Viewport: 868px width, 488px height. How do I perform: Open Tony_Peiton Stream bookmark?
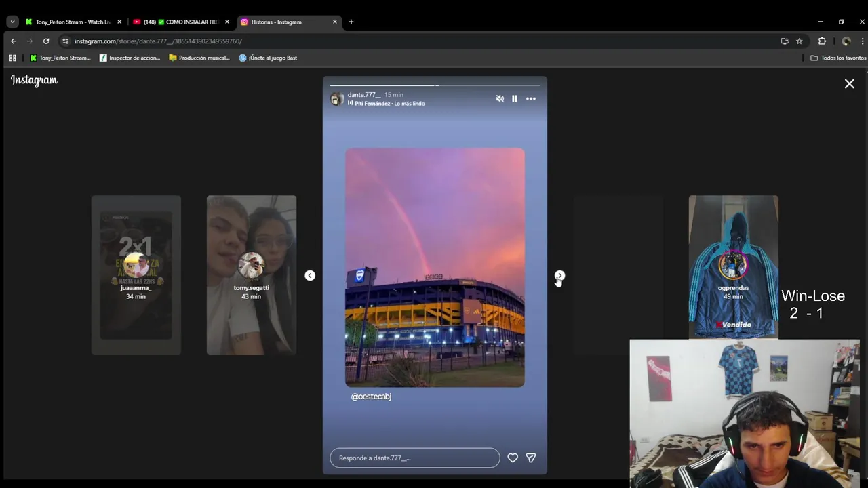60,58
